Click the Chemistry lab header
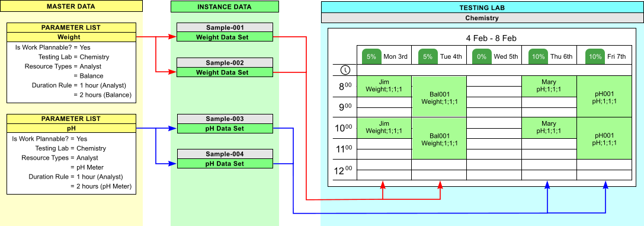This screenshot has width=644, height=226. point(482,18)
